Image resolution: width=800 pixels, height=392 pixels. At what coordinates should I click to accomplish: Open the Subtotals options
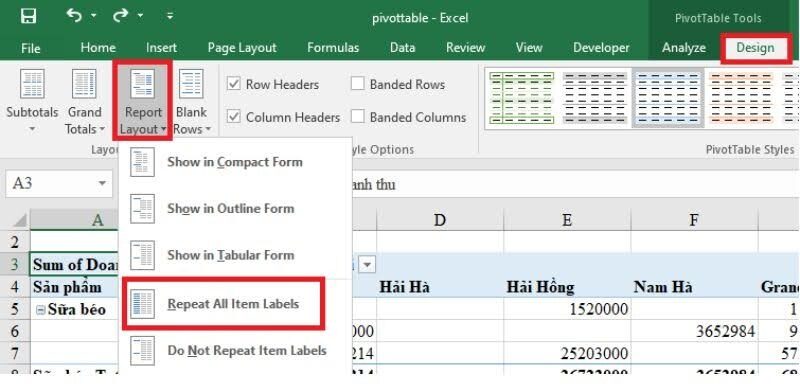tap(32, 101)
